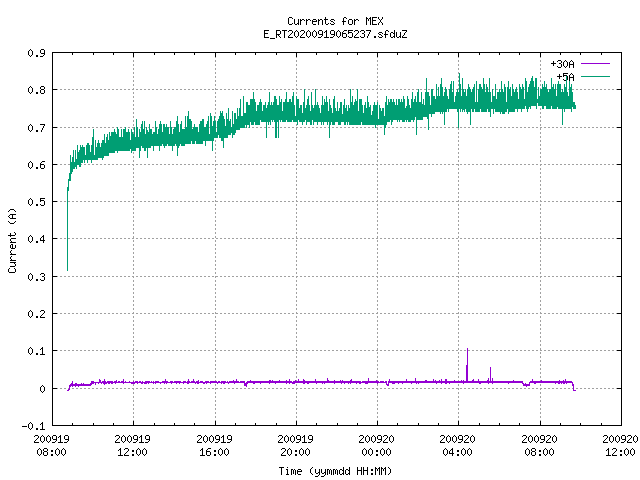Click the +30A legend label
This screenshot has height=480, width=640.
click(562, 64)
